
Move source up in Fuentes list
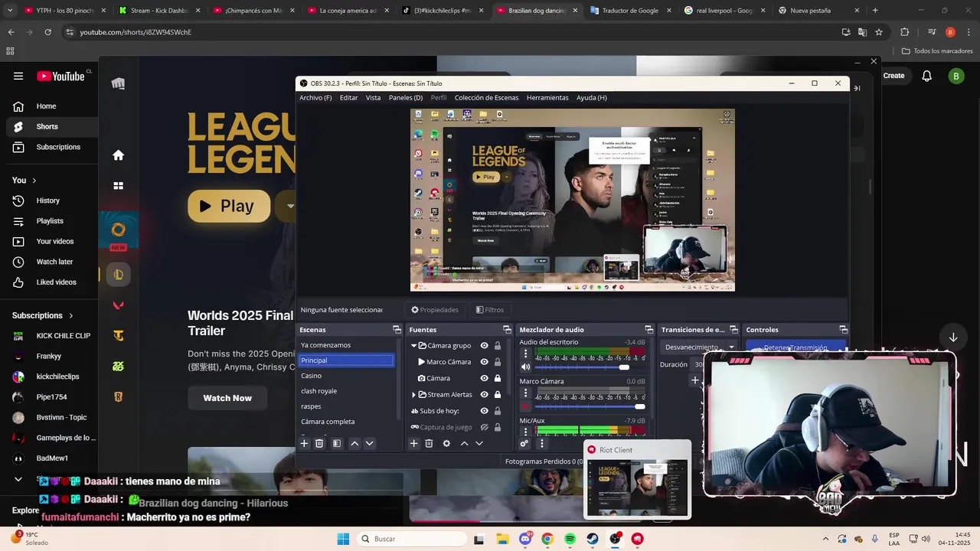click(464, 443)
